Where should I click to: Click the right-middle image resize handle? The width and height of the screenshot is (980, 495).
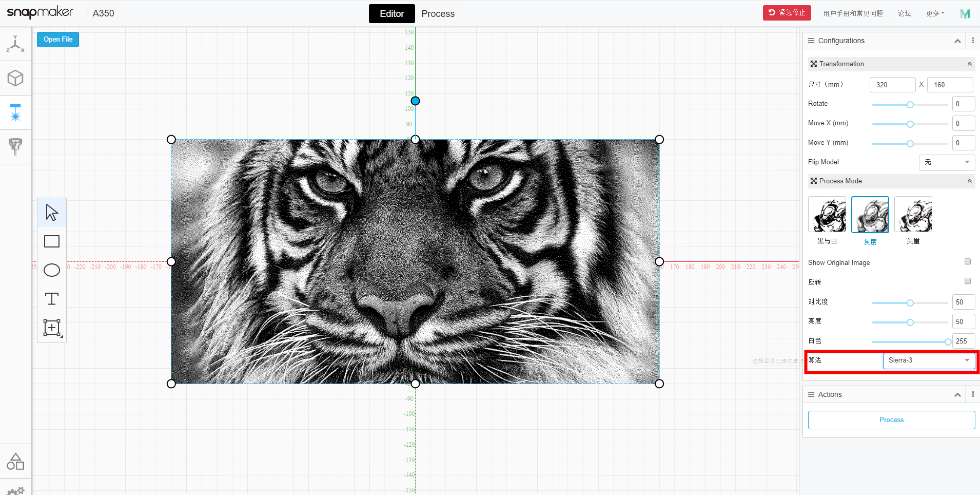click(659, 261)
